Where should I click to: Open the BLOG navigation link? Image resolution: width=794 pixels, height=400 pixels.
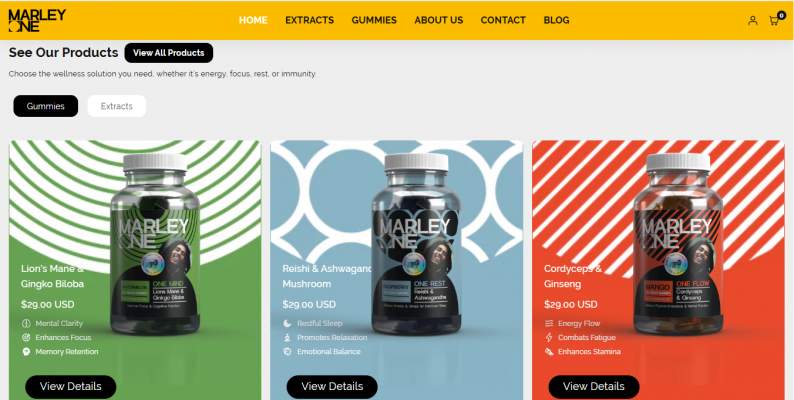(x=557, y=20)
